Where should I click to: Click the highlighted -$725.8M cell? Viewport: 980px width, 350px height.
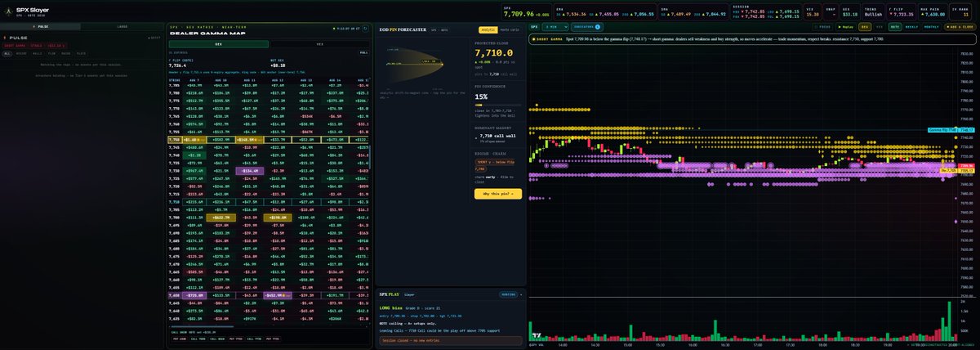tap(194, 295)
